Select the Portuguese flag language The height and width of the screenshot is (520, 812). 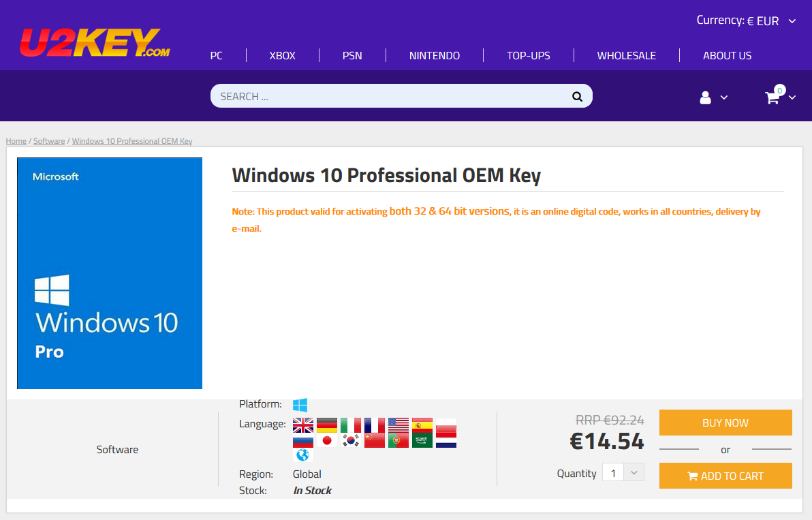[399, 440]
